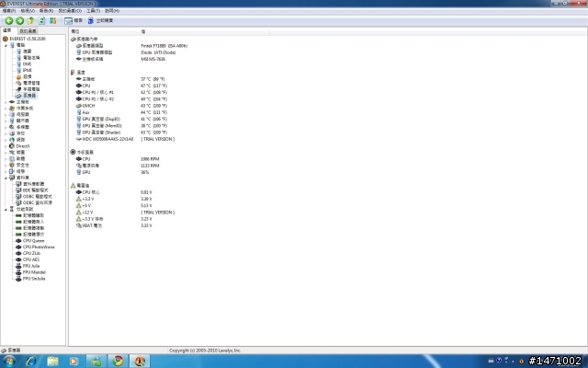Select the +12 V voltage row
The height and width of the screenshot is (368, 588).
pyautogui.click(x=125, y=213)
